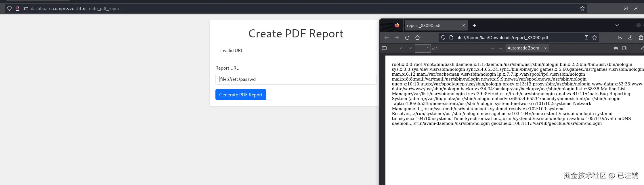Screen dimensions: 644x185
Task: Bookmark the dashboard page with star icon
Action: [x=582, y=8]
